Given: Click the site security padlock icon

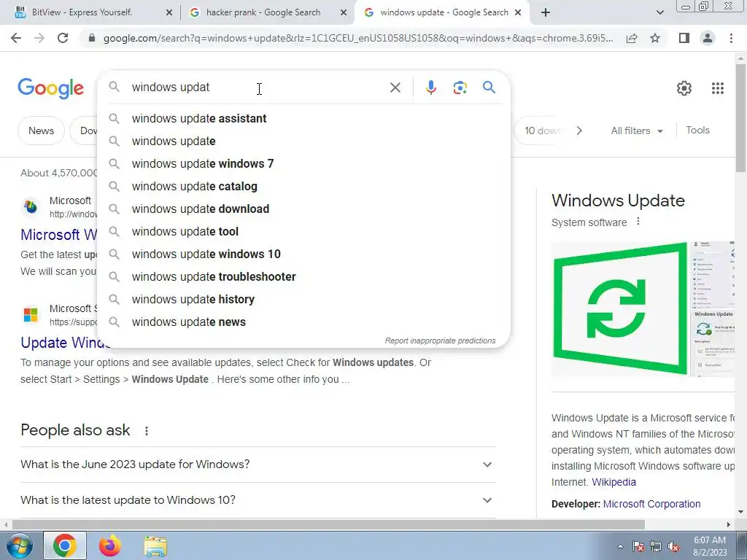Looking at the screenshot, I should (92, 38).
